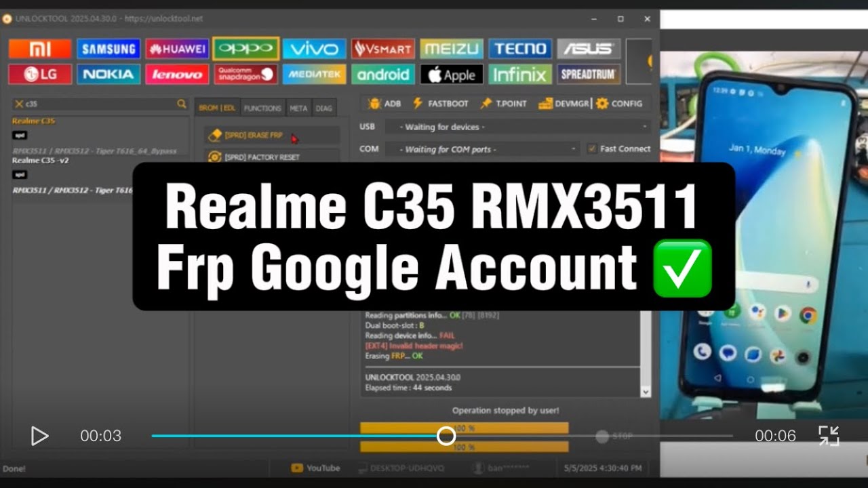
Task: Click the Reading device info... FAIL line
Action: pos(410,335)
